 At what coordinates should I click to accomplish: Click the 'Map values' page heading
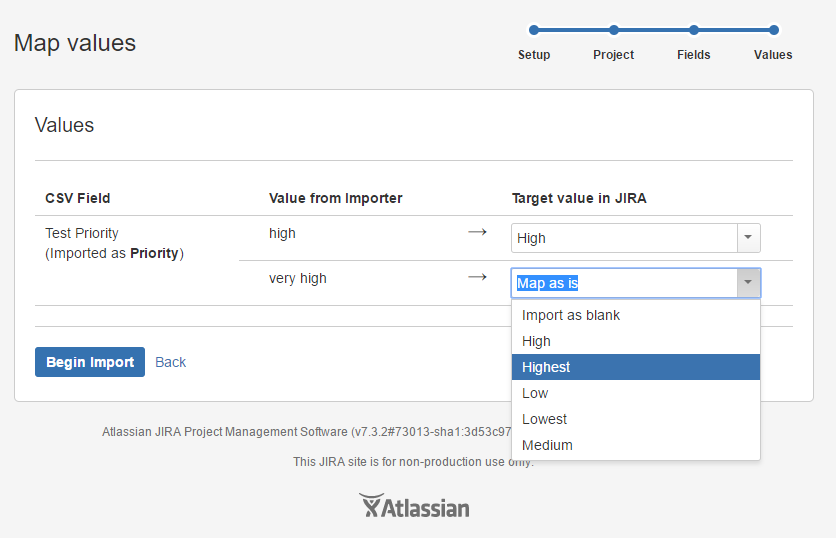click(x=75, y=43)
